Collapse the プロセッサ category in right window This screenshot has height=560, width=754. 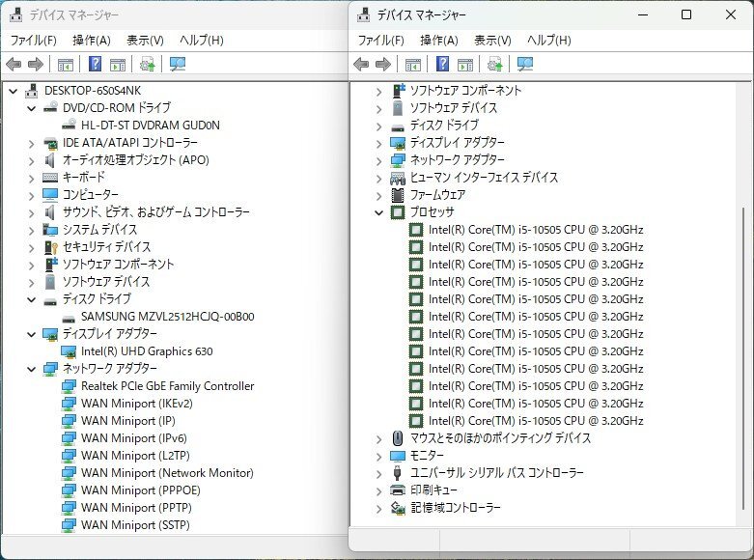tap(378, 212)
